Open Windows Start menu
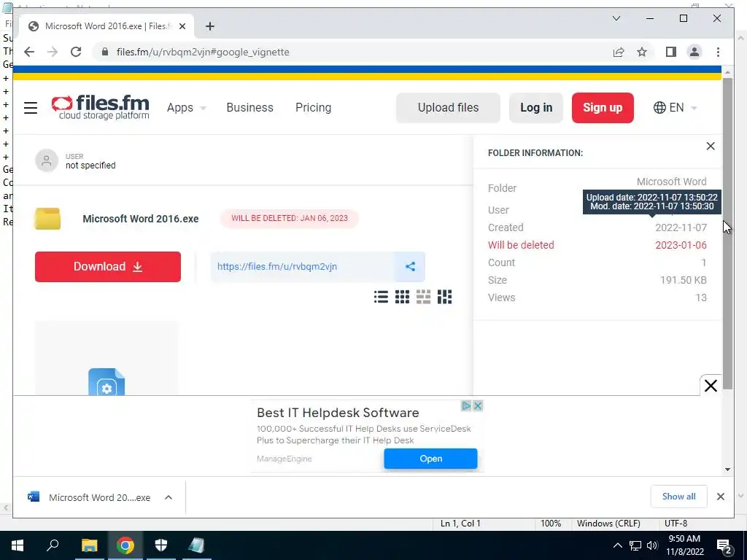Viewport: 747px width, 560px height. pos(18,545)
